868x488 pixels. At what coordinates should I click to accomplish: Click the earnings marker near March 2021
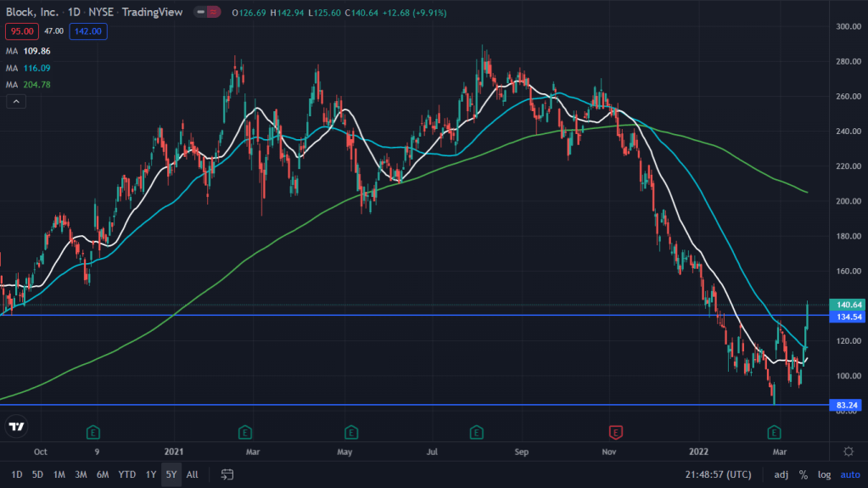(x=244, y=430)
